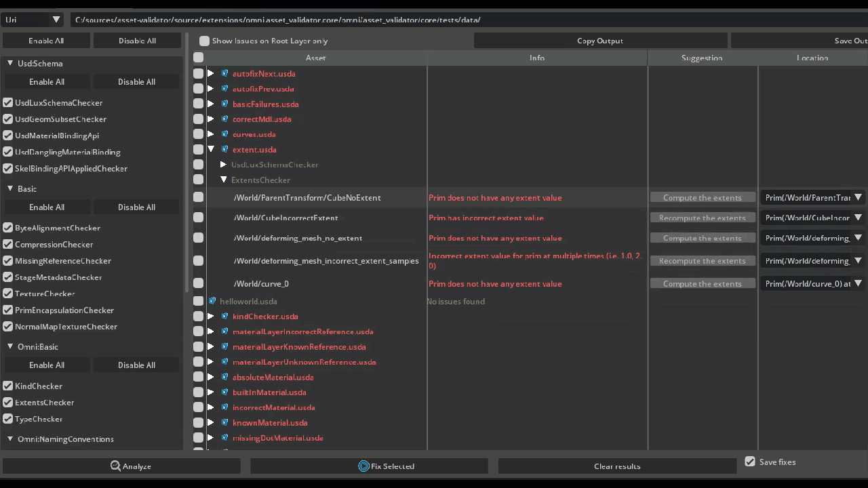Image resolution: width=868 pixels, height=488 pixels.
Task: Click the USD file icon beside autofixNext.usda
Action: pyautogui.click(x=225, y=73)
